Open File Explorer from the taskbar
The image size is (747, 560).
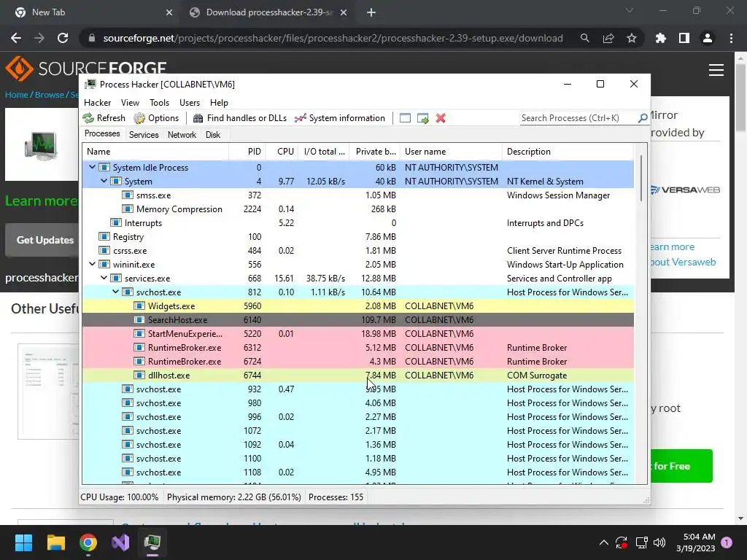(55, 542)
